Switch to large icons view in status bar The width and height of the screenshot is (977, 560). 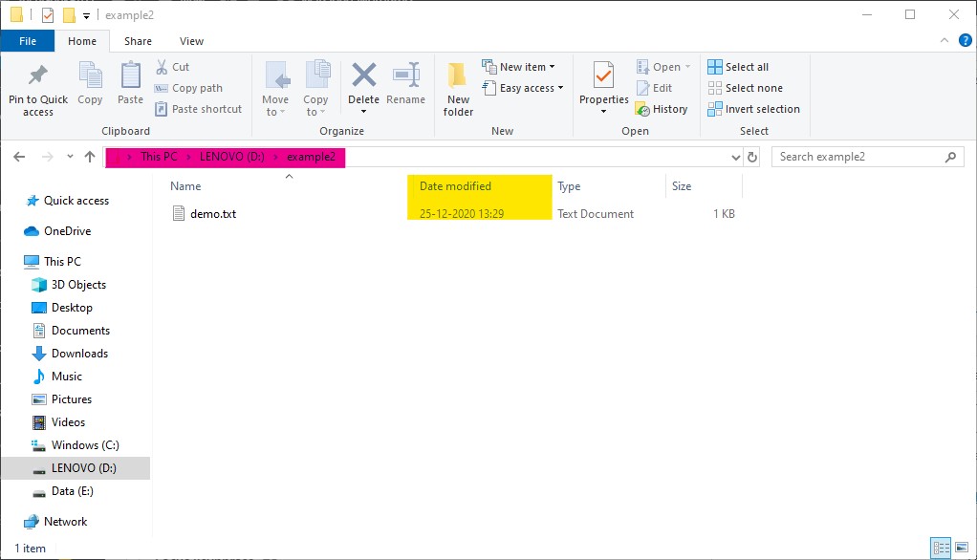tap(962, 549)
